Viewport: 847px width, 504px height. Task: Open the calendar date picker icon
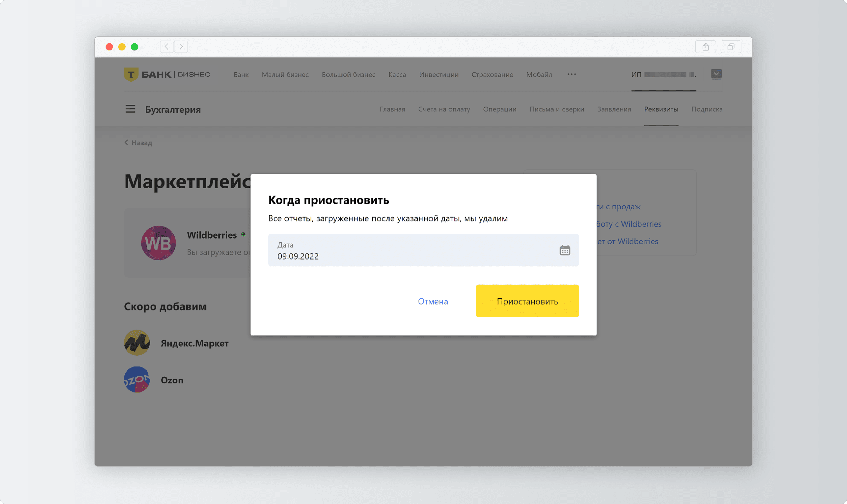pos(565,250)
